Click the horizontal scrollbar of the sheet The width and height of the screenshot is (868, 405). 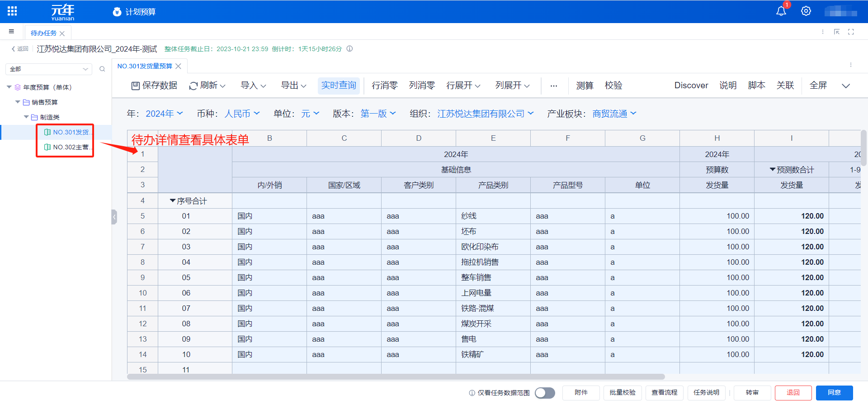[x=396, y=376]
